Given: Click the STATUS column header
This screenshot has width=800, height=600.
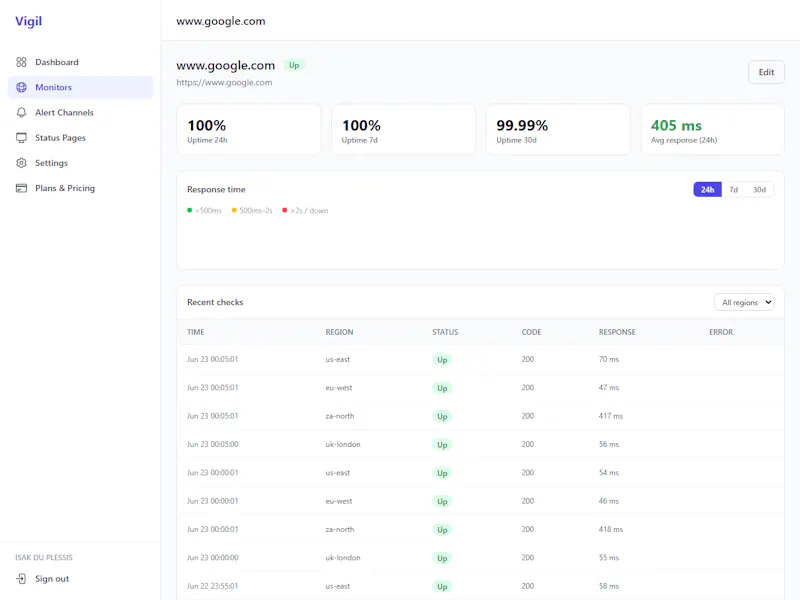Looking at the screenshot, I should pos(445,332).
